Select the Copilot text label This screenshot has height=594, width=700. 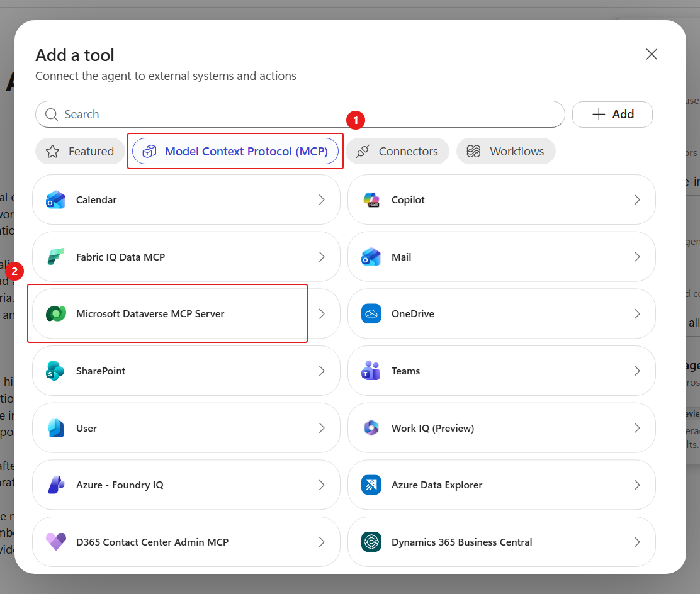point(408,200)
